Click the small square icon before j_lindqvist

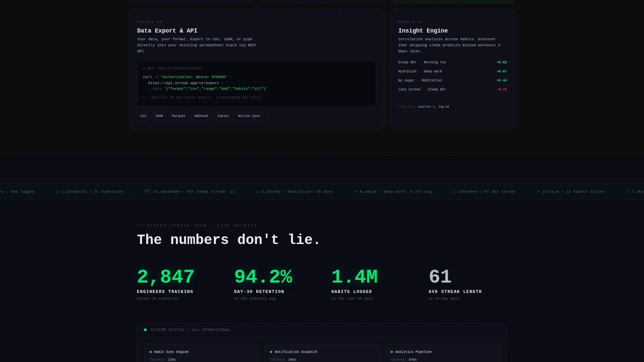[x=57, y=192]
